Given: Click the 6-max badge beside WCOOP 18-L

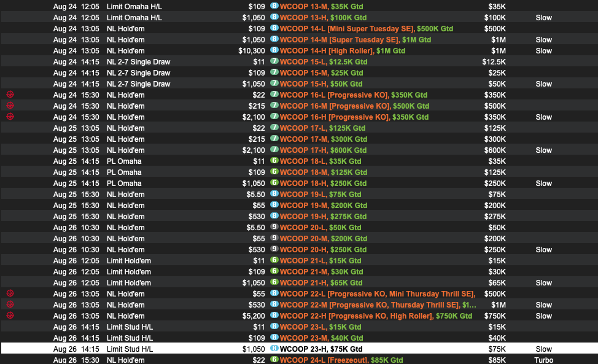Looking at the screenshot, I should (x=274, y=160).
